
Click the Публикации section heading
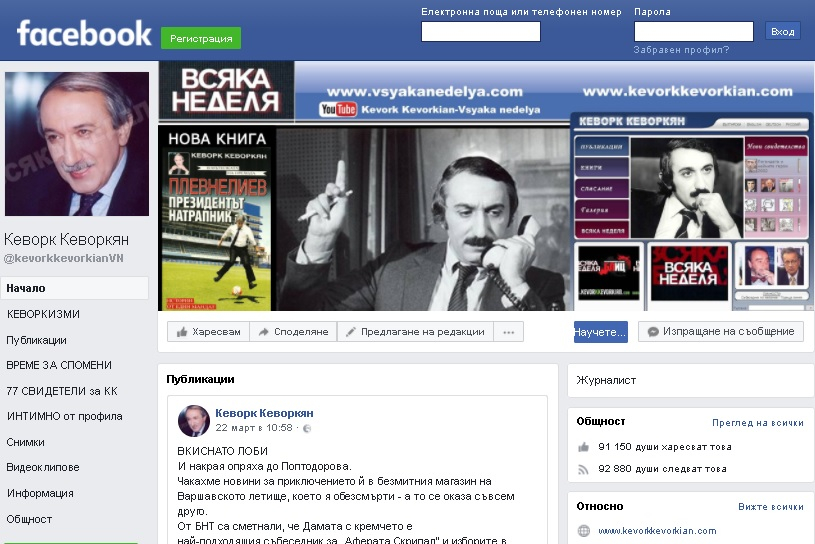(x=200, y=379)
